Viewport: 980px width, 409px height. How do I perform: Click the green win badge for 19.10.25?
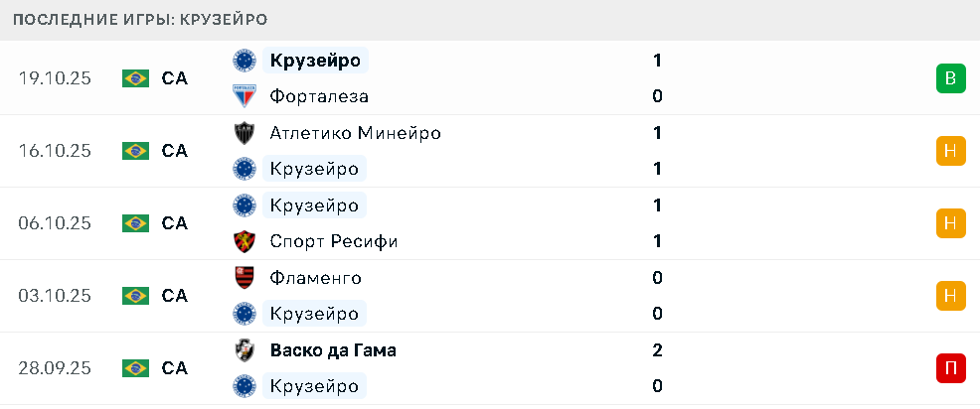pyautogui.click(x=950, y=78)
